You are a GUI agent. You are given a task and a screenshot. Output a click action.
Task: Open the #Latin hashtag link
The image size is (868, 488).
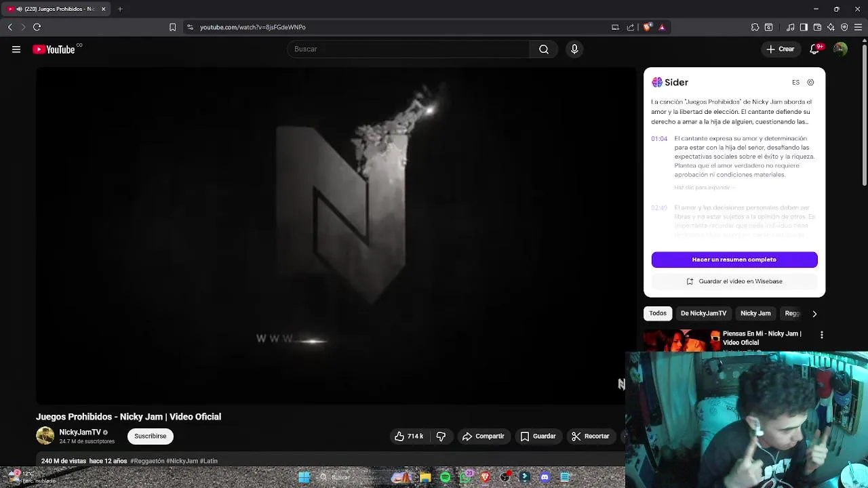(x=209, y=461)
